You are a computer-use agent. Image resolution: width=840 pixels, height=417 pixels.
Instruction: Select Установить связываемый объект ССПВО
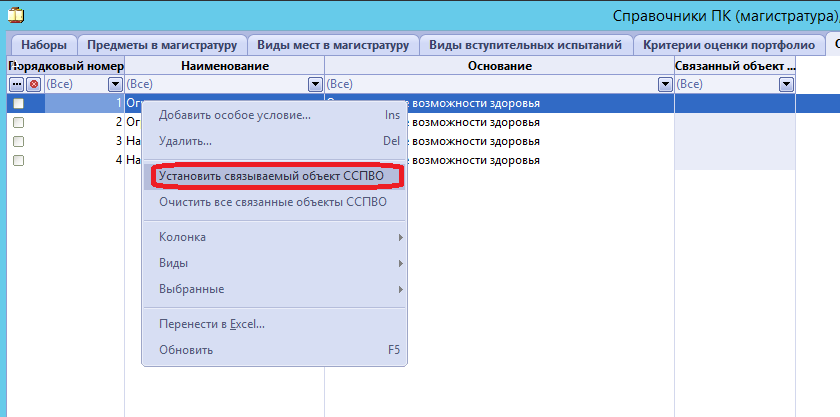(x=274, y=176)
